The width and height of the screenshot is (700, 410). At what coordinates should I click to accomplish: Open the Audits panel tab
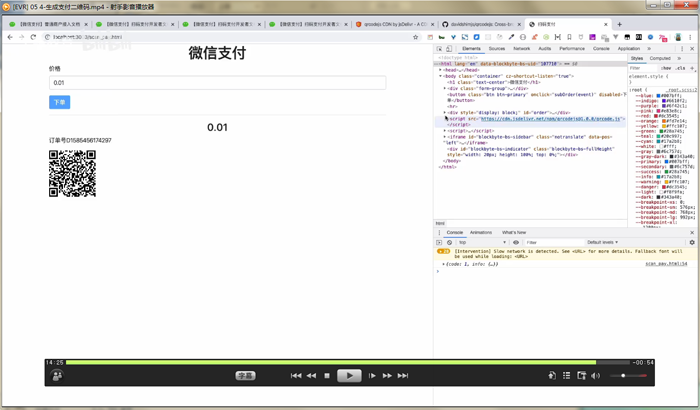click(545, 48)
